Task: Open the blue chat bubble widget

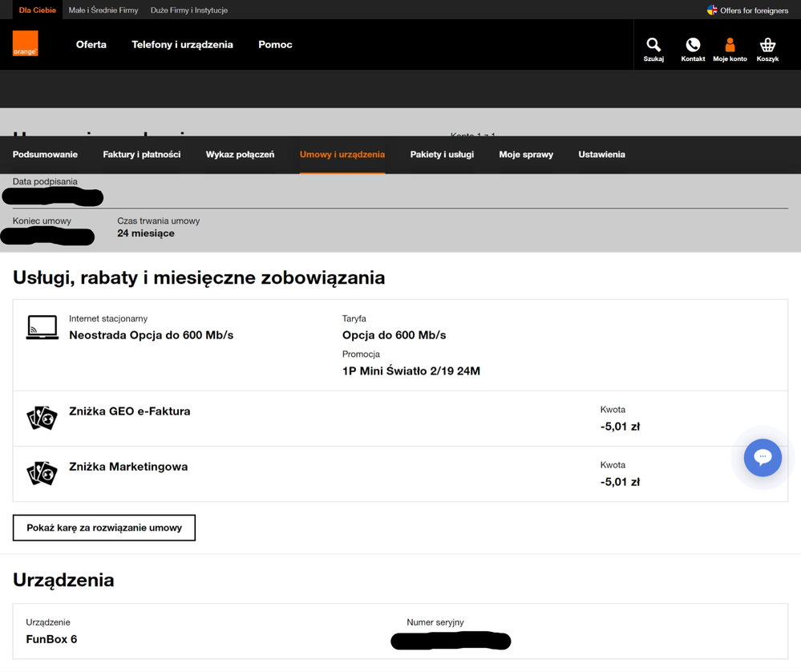Action: click(763, 457)
